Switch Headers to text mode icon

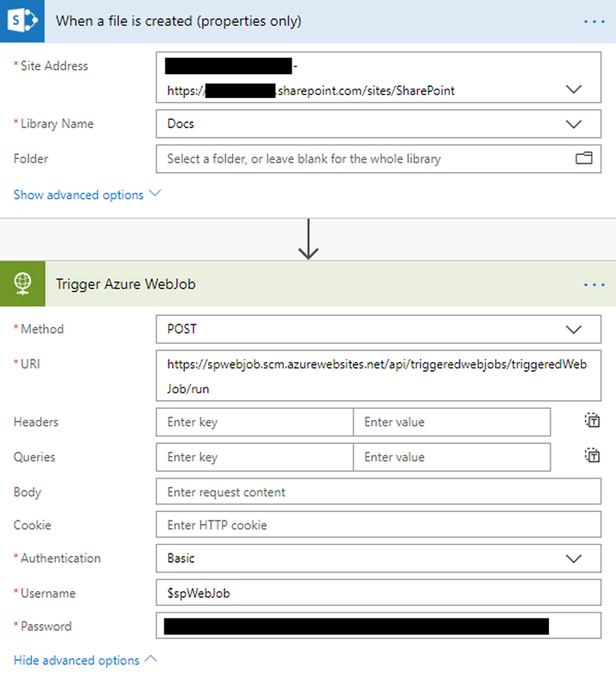click(592, 420)
